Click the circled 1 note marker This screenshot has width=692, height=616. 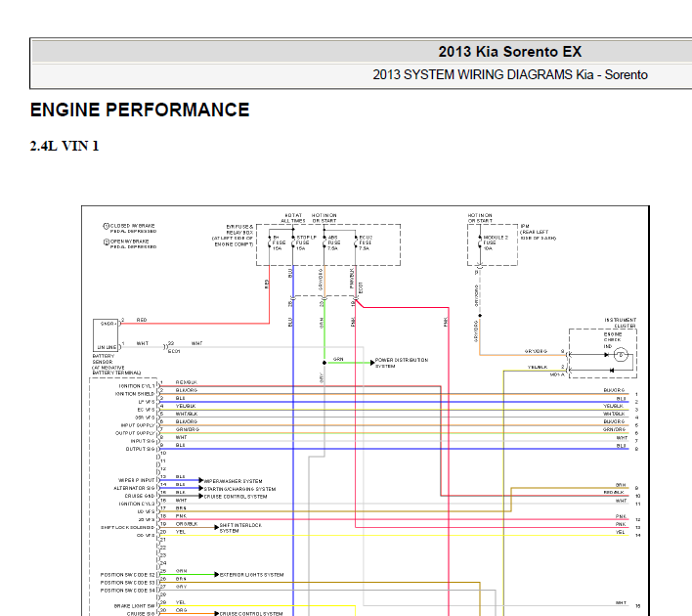tap(106, 226)
